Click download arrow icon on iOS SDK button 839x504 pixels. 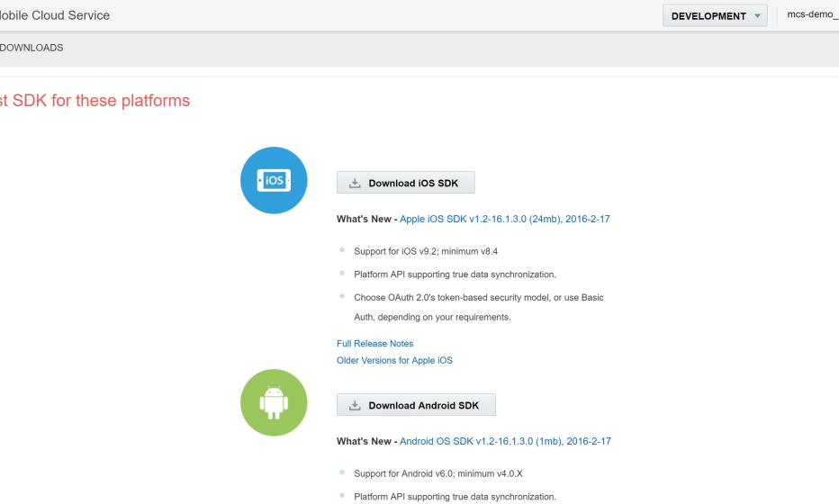pos(355,184)
